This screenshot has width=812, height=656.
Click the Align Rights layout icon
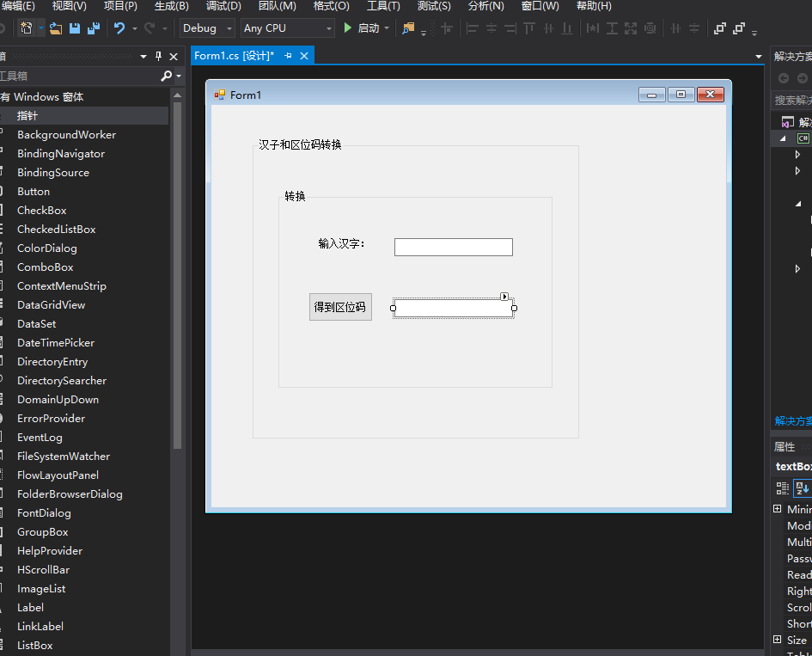510,28
